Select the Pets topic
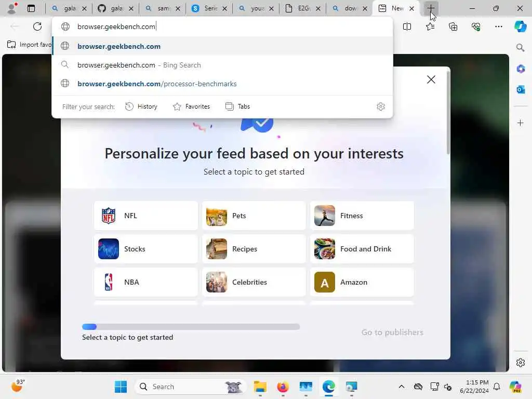The image size is (532, 399). (254, 216)
